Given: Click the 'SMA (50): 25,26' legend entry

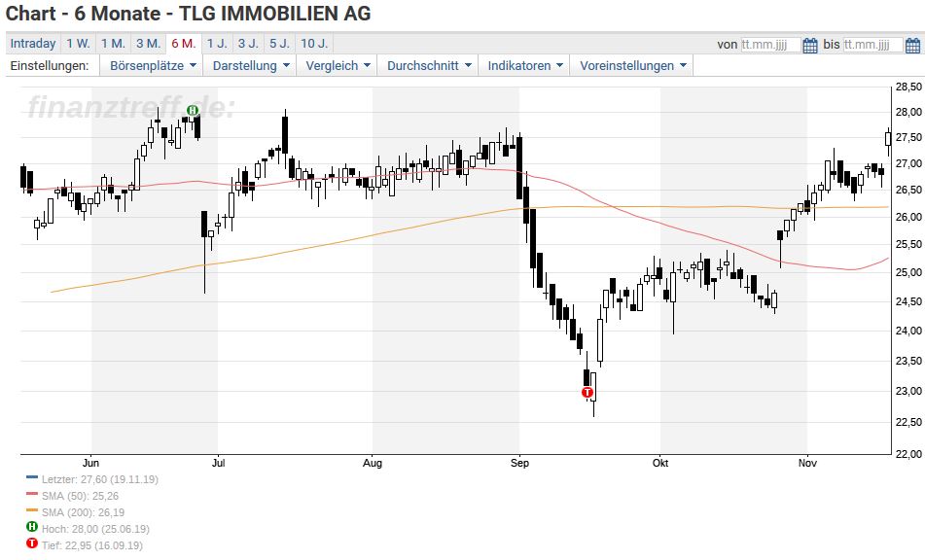Looking at the screenshot, I should pyautogui.click(x=80, y=496).
